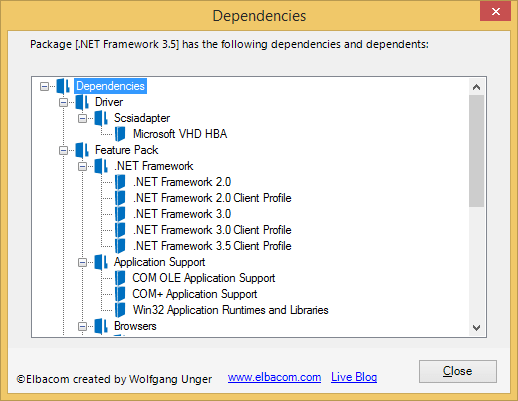Click the scrollbar down arrow

(476, 328)
